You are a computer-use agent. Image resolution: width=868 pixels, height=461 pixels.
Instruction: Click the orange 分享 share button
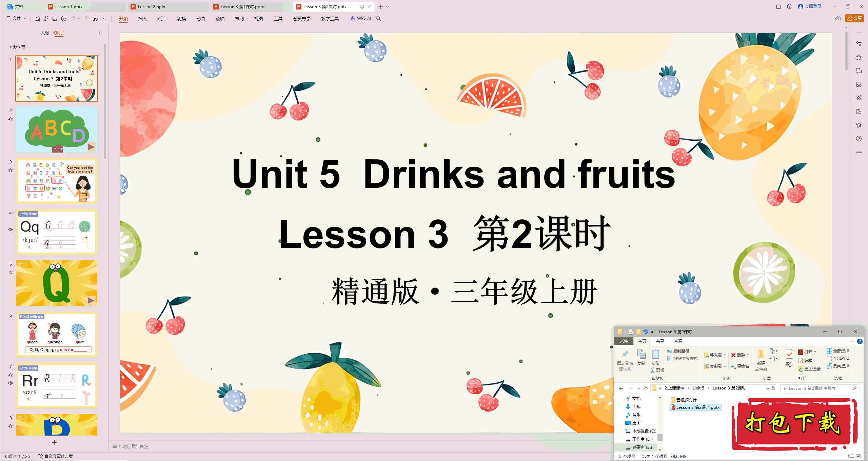[854, 18]
